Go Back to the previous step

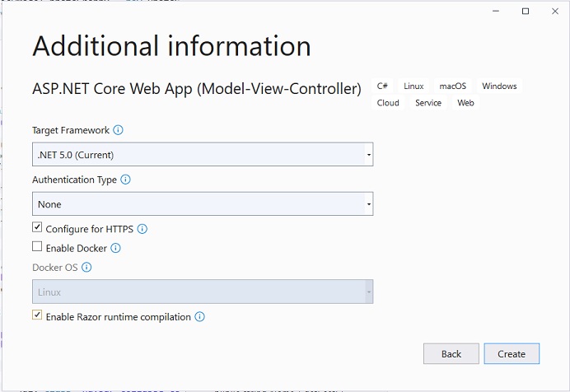(x=451, y=354)
